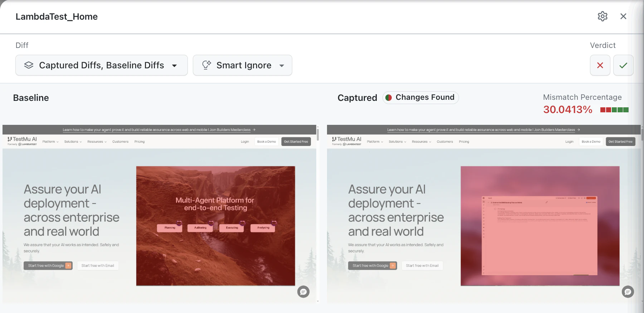Expand Solutions menu in Baseline screenshot
Viewport: 644px width, 313px height.
pos(73,142)
